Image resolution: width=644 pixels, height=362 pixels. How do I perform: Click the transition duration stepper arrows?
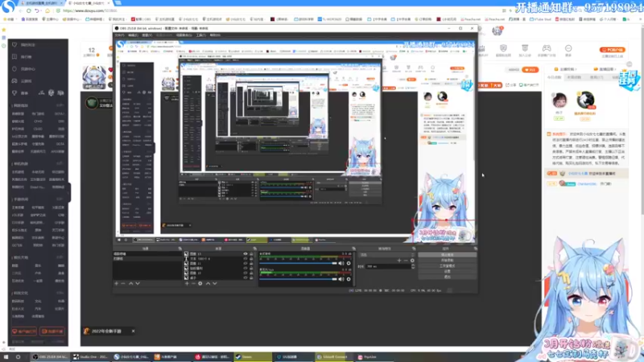click(413, 266)
